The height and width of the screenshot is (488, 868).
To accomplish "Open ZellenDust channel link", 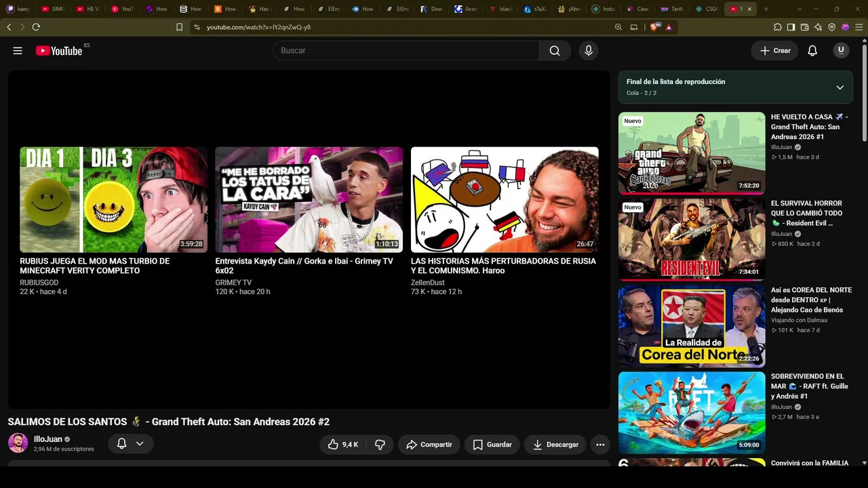I will [x=428, y=283].
